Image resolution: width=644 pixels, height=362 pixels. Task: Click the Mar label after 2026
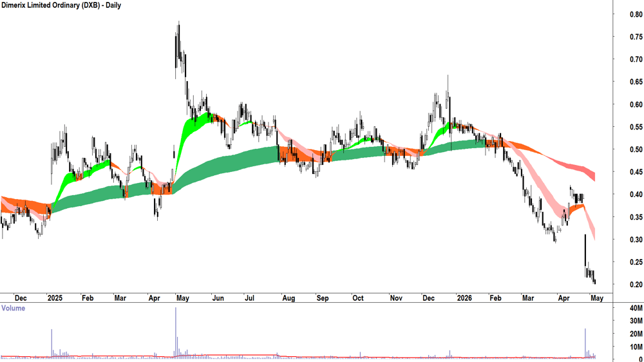point(528,298)
